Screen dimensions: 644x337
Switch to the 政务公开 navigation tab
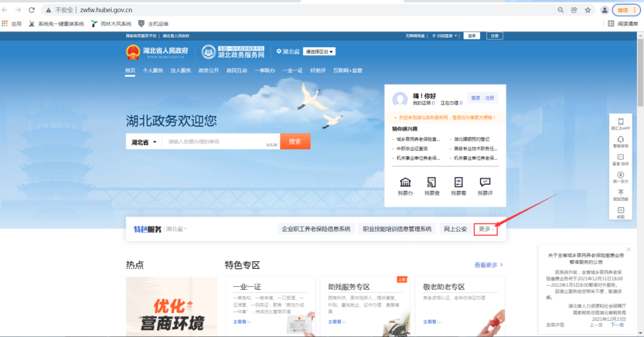(x=209, y=70)
